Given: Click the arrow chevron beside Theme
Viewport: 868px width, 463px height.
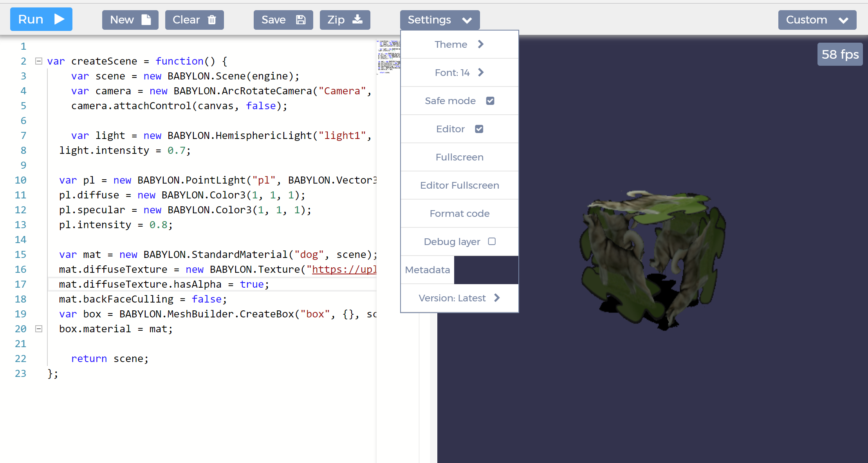Looking at the screenshot, I should click(481, 44).
